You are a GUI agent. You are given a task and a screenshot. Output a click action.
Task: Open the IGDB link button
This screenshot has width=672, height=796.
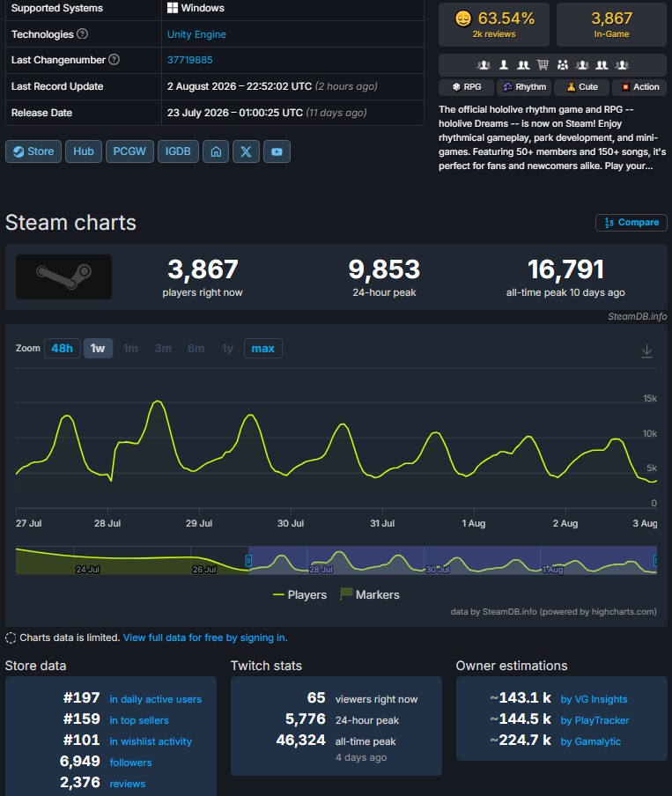tap(178, 151)
